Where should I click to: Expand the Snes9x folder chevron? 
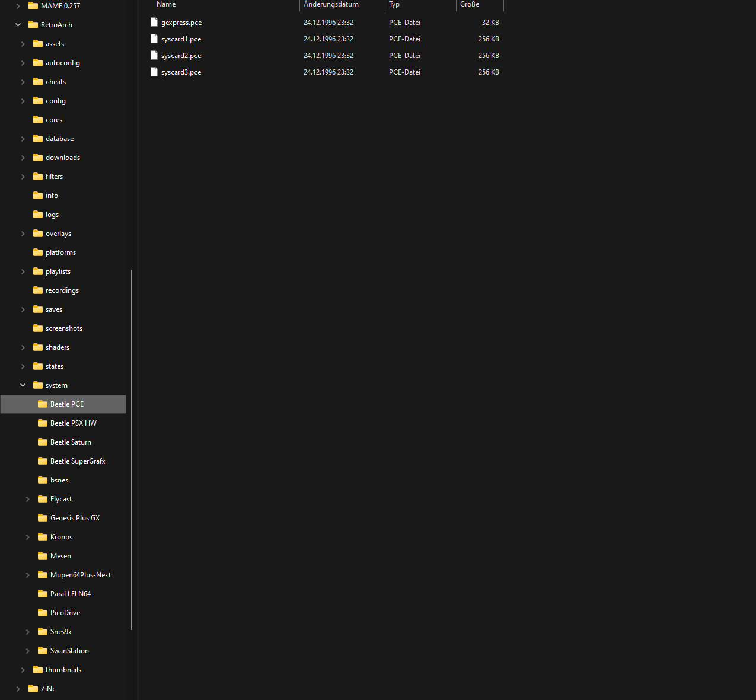tap(27, 632)
